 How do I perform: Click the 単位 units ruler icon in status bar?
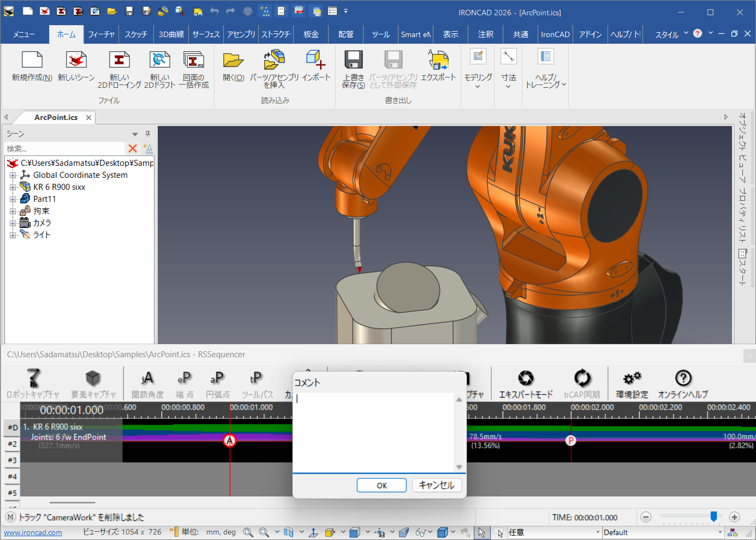[174, 532]
